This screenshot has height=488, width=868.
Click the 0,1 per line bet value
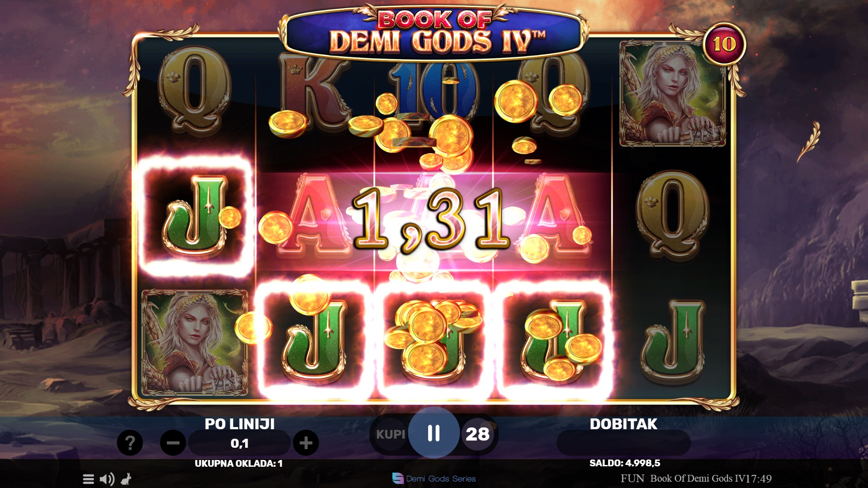point(240,443)
